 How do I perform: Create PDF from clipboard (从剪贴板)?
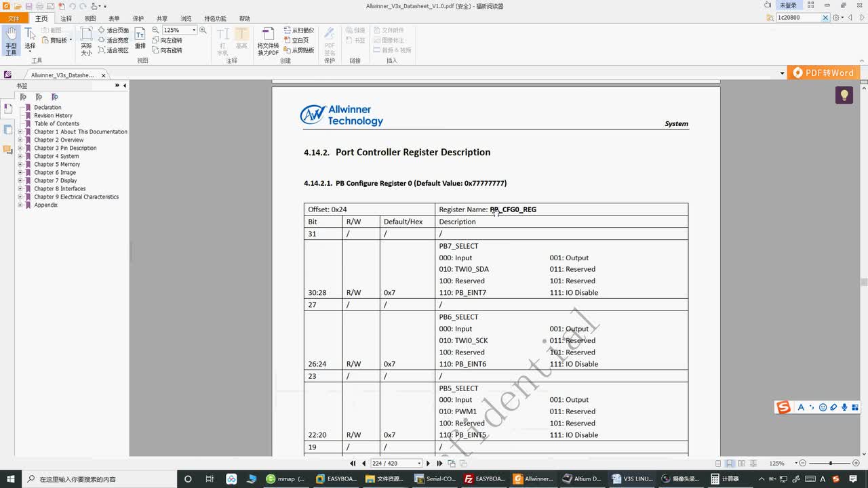[298, 50]
